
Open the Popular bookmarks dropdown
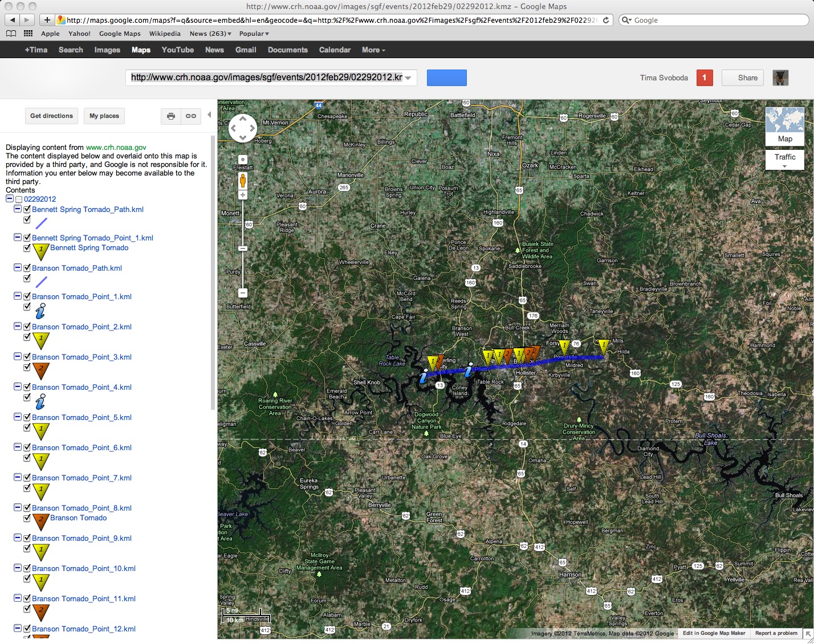254,34
